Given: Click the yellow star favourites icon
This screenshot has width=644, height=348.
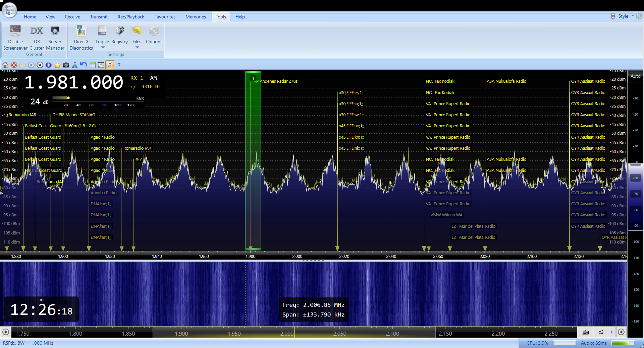Looking at the screenshot, I should (x=57, y=65).
